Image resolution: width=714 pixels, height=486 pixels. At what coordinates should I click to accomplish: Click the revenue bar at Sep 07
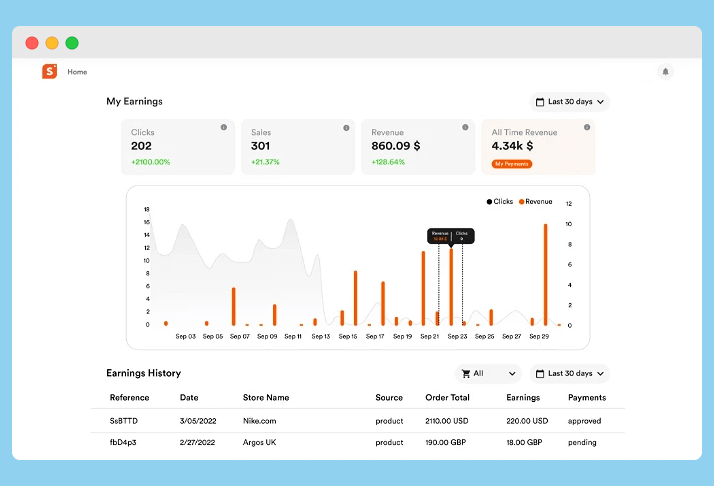pos(234,307)
